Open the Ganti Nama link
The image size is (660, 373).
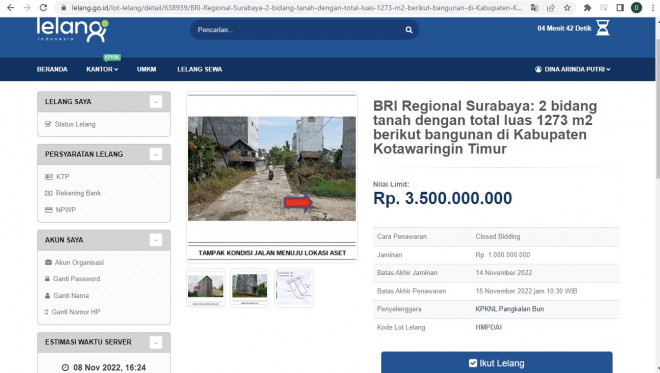(x=67, y=296)
